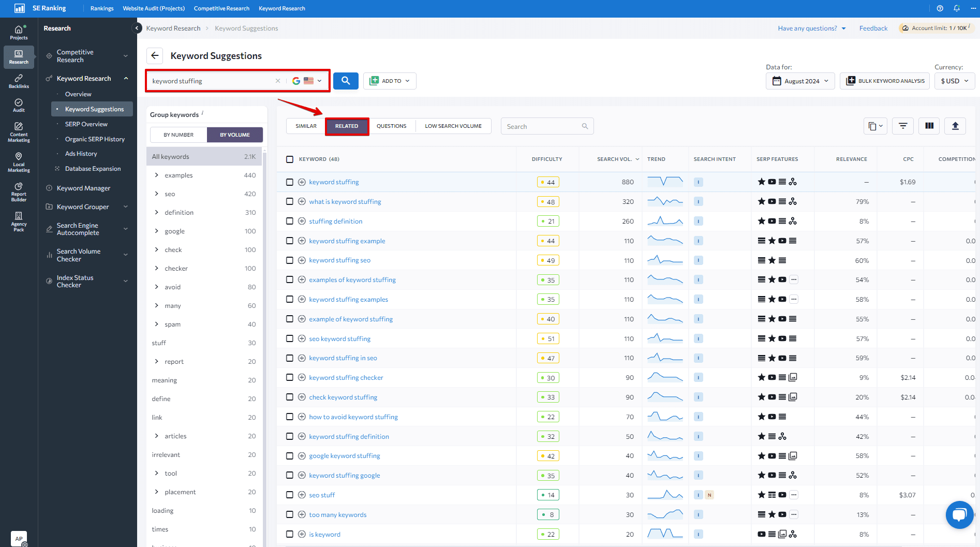Screen dimensions: 980x547
Task: Click Keyword Research breadcrumb link
Action: [173, 28]
